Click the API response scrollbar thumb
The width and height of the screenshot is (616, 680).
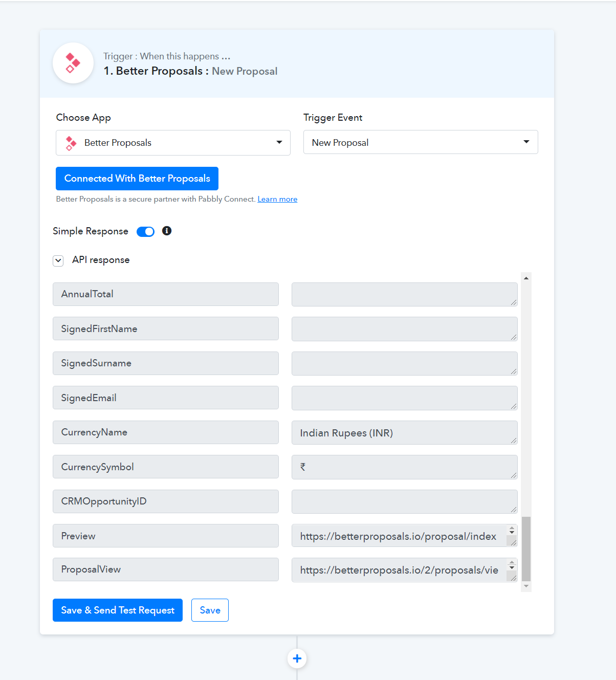pos(526,549)
